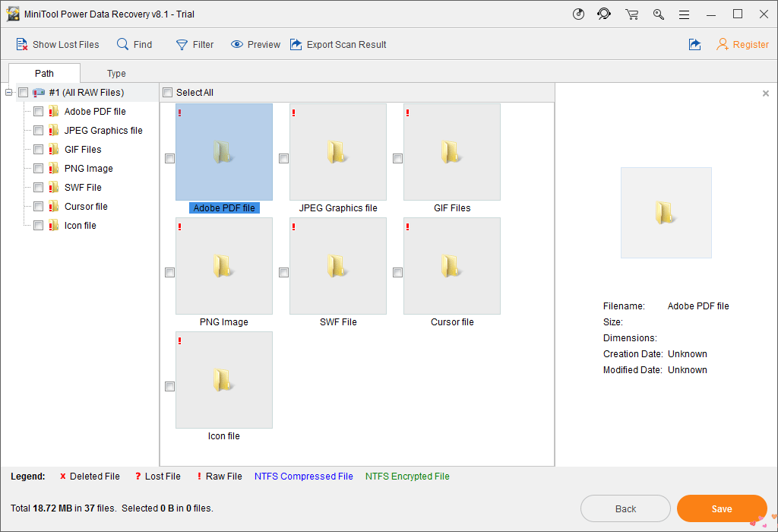Select GIF Files label in tree

click(x=83, y=149)
